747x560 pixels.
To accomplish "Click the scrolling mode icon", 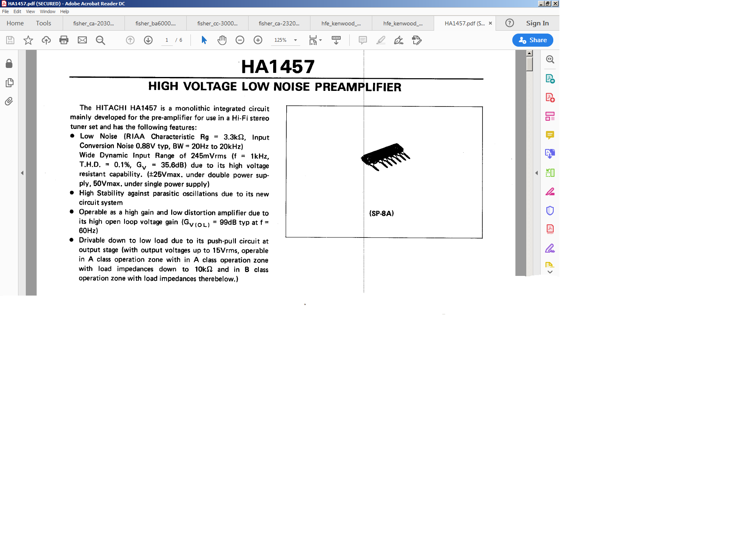I will click(x=336, y=40).
